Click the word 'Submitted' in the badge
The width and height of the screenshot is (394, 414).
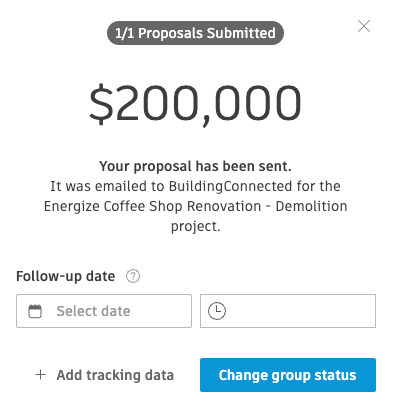(x=241, y=33)
